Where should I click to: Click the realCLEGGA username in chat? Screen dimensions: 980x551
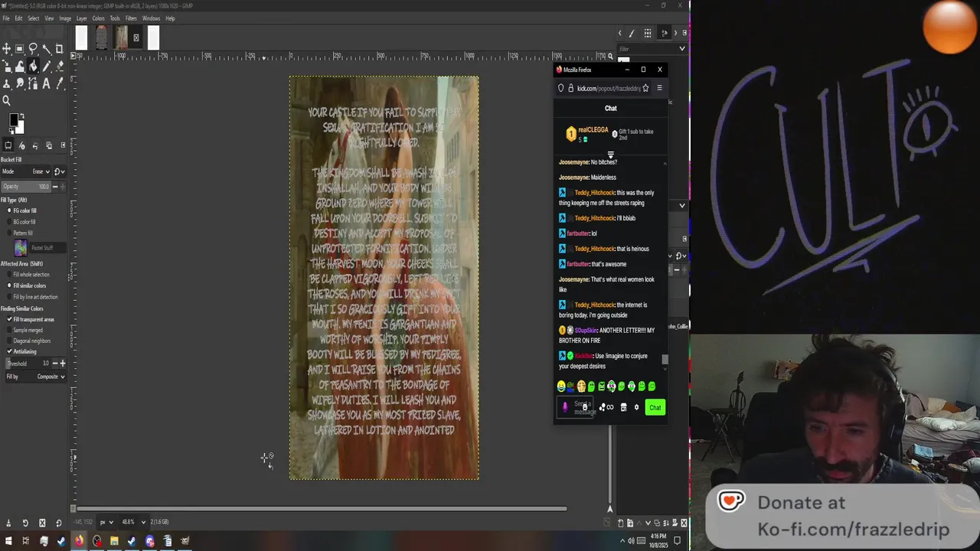point(593,130)
